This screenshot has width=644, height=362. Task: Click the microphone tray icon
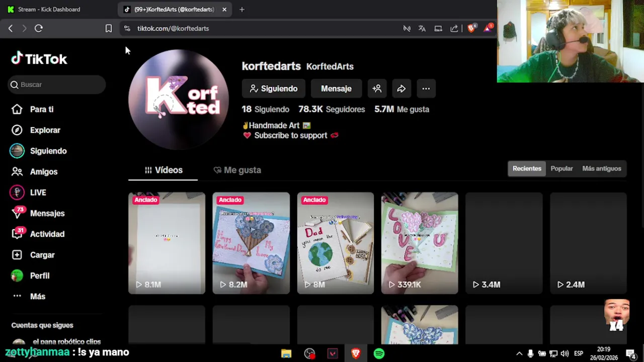[x=530, y=353]
